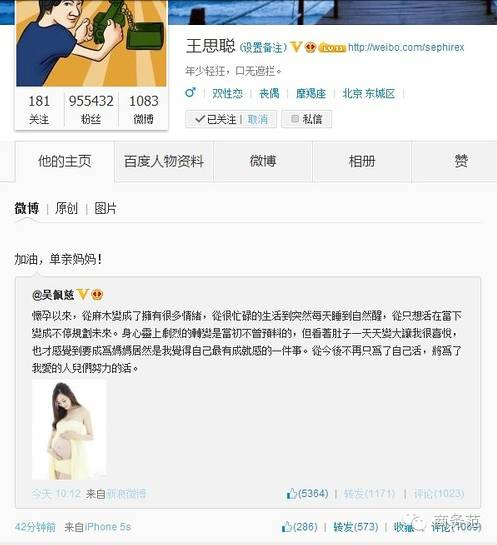Enlarge the pregnancy photo thumbnail

69,430
